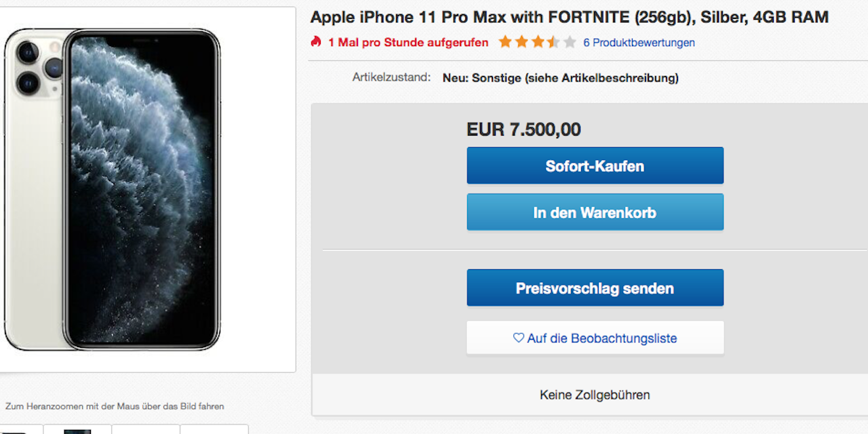The image size is (868, 434).
Task: Click the red flame icon
Action: (x=316, y=42)
